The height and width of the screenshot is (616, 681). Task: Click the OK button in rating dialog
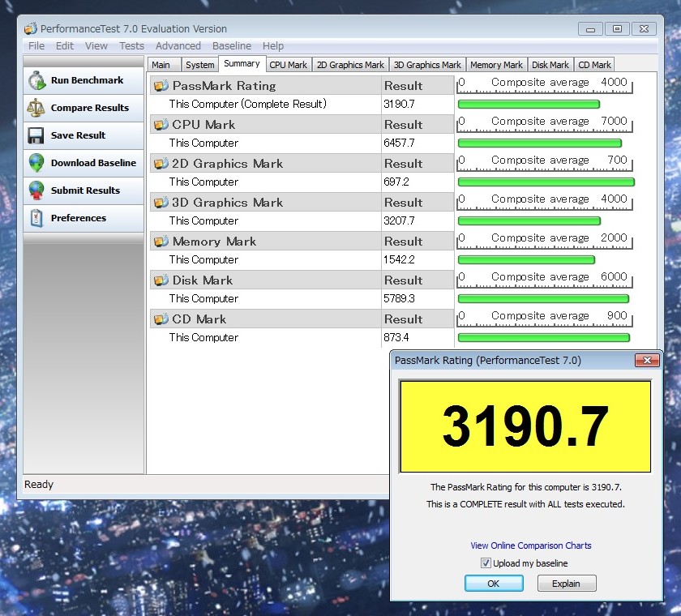[494, 584]
